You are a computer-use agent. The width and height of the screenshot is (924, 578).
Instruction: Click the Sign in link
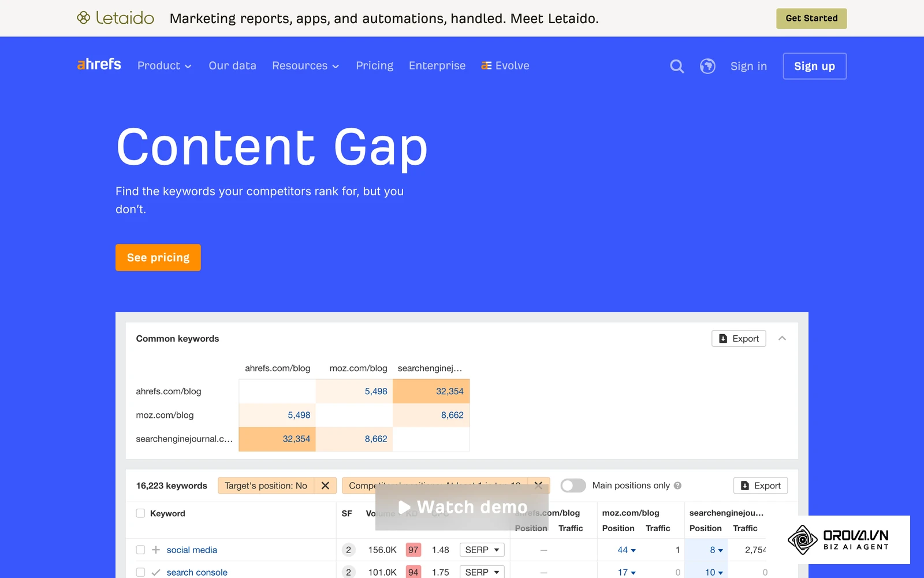(x=748, y=66)
